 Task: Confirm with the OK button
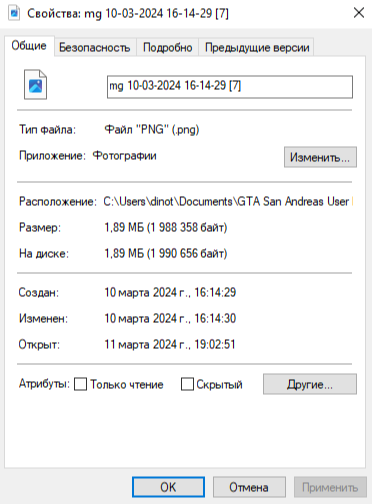pos(168,487)
